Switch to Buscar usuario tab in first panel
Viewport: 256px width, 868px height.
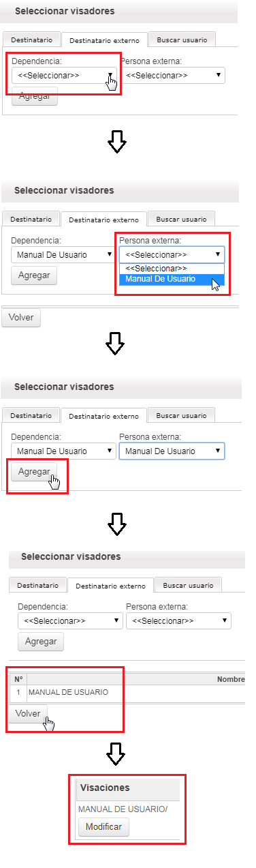182,40
